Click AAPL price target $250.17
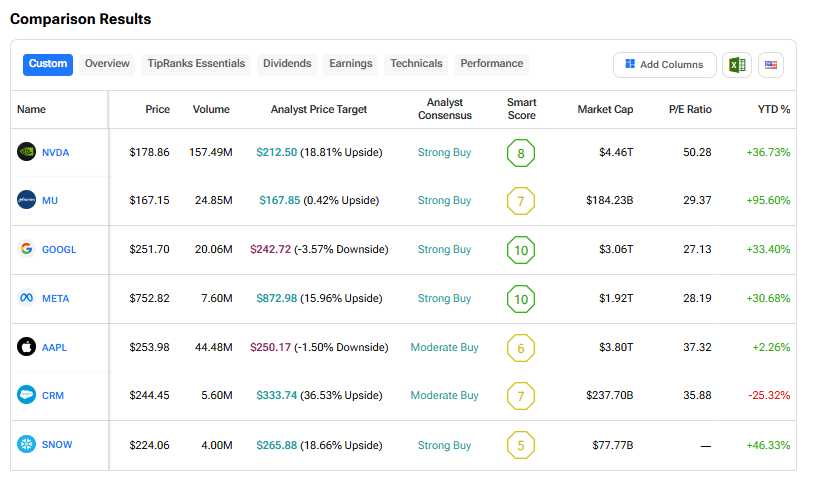 [271, 347]
